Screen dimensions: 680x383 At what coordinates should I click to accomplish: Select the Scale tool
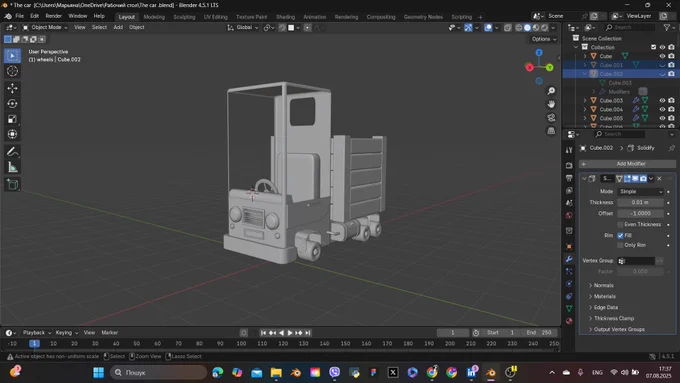[12, 119]
